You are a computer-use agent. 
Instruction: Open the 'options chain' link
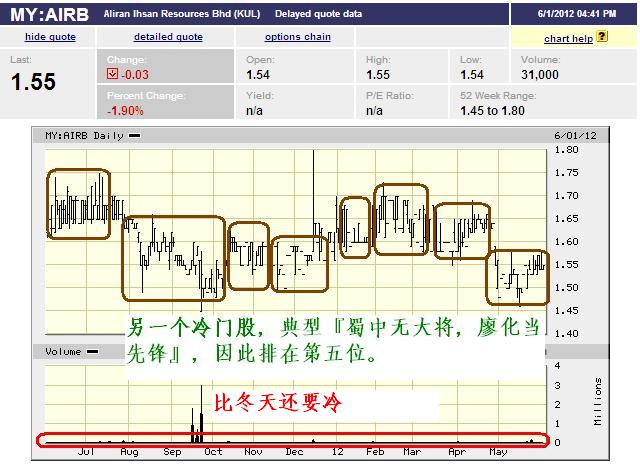tap(298, 37)
